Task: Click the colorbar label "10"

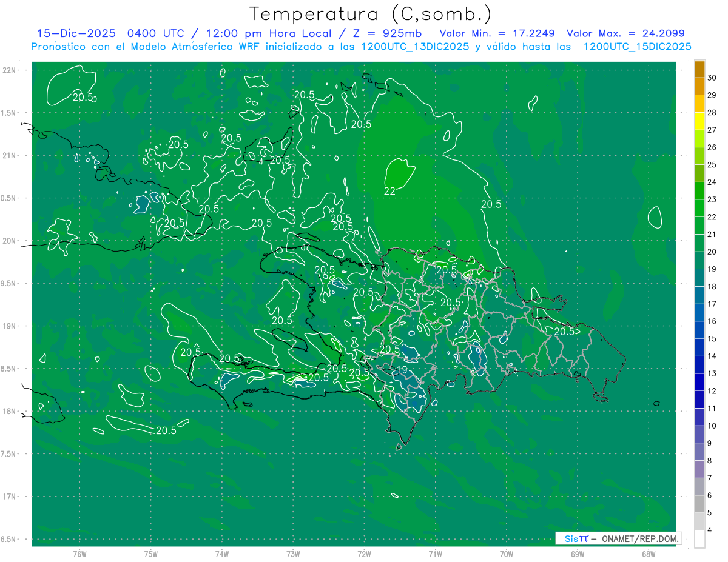Action: tap(712, 426)
